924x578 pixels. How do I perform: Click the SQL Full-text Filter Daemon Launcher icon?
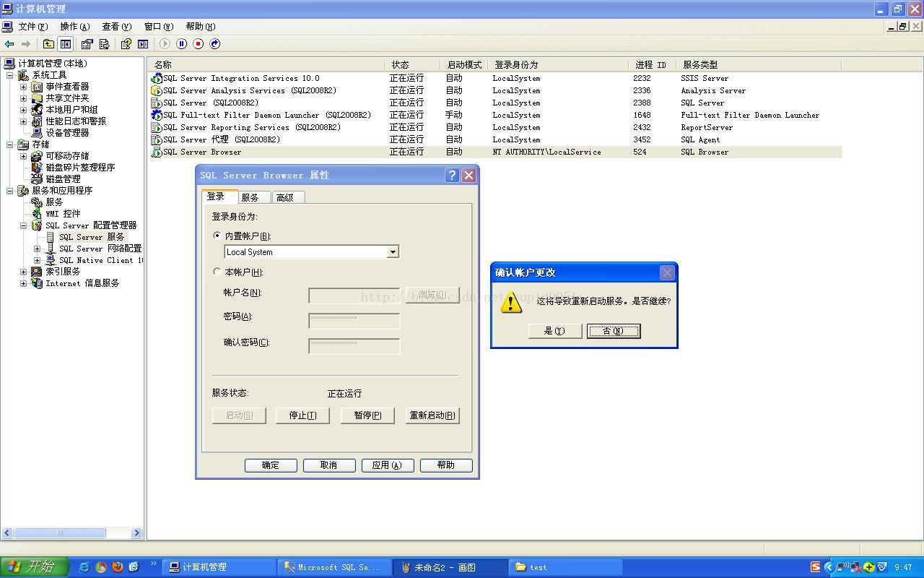tap(157, 115)
